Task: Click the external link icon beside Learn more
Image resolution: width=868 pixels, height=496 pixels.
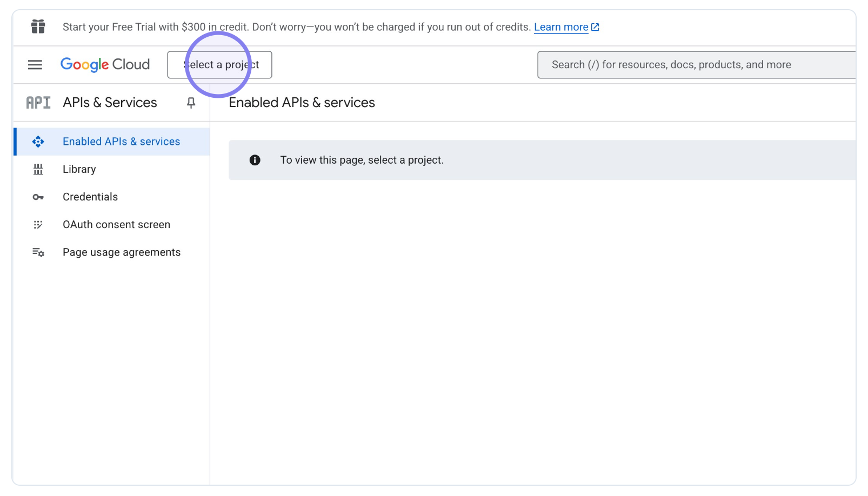Action: 595,26
